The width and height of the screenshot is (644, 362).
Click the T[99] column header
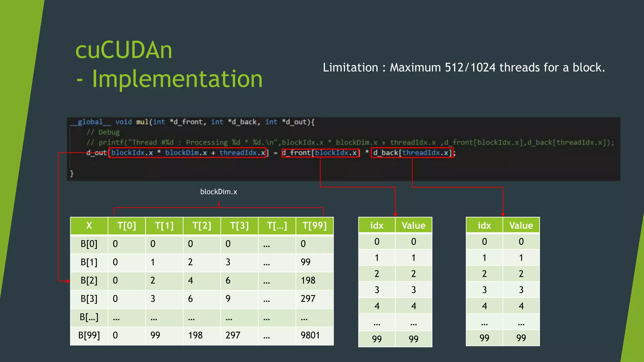pos(314,226)
